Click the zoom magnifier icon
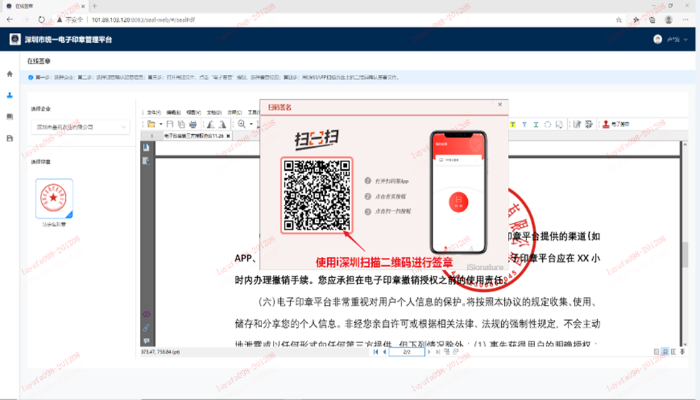 click(x=242, y=124)
